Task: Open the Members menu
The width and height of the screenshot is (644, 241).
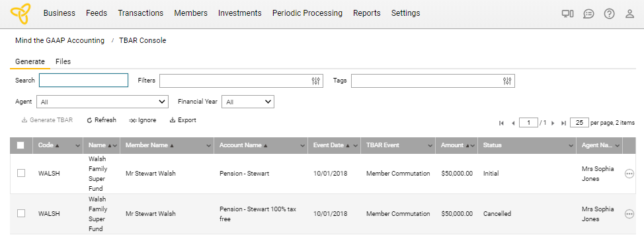Action: [x=190, y=13]
